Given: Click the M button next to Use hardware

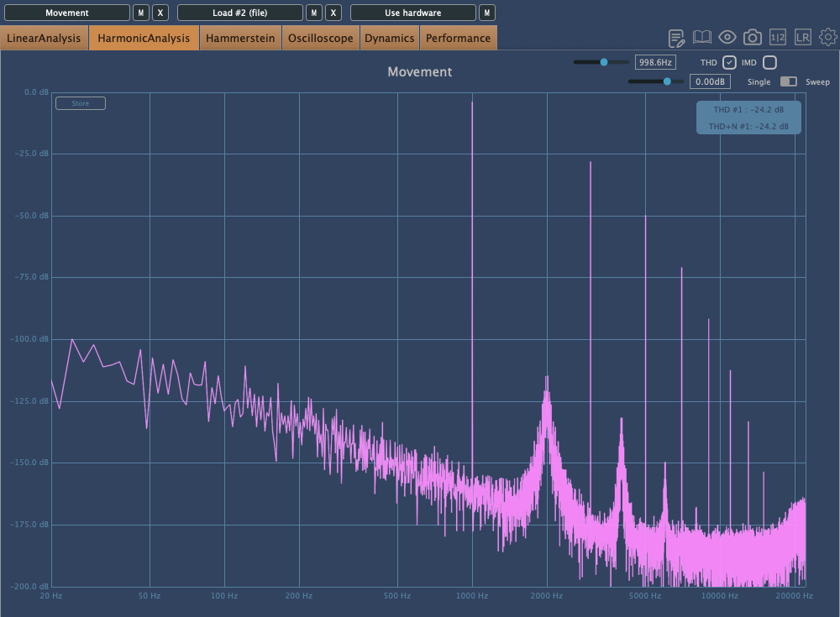Looking at the screenshot, I should [486, 13].
